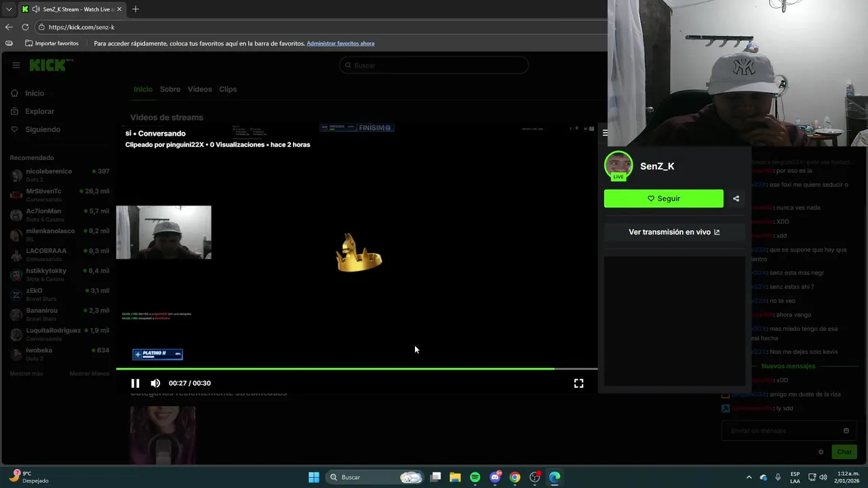868x488 pixels.
Task: Open recommended channel Ac7ionMan
Action: pos(60,215)
